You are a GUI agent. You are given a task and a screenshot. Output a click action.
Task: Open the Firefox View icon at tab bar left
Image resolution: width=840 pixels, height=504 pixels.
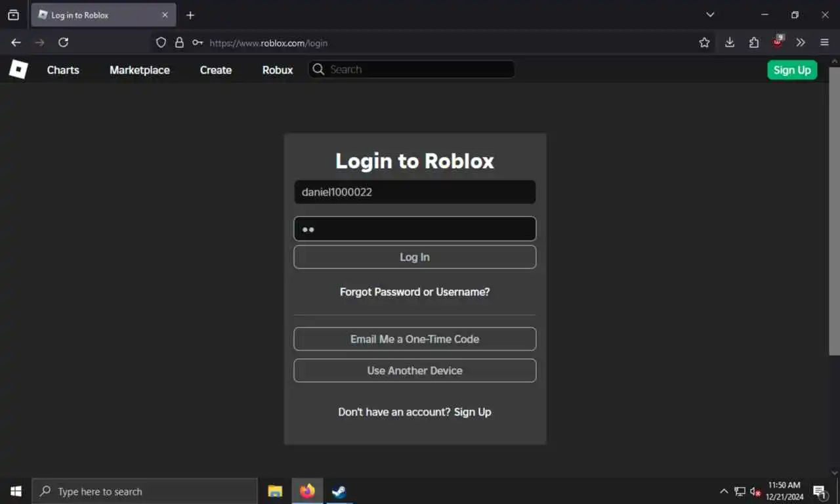[x=13, y=15]
